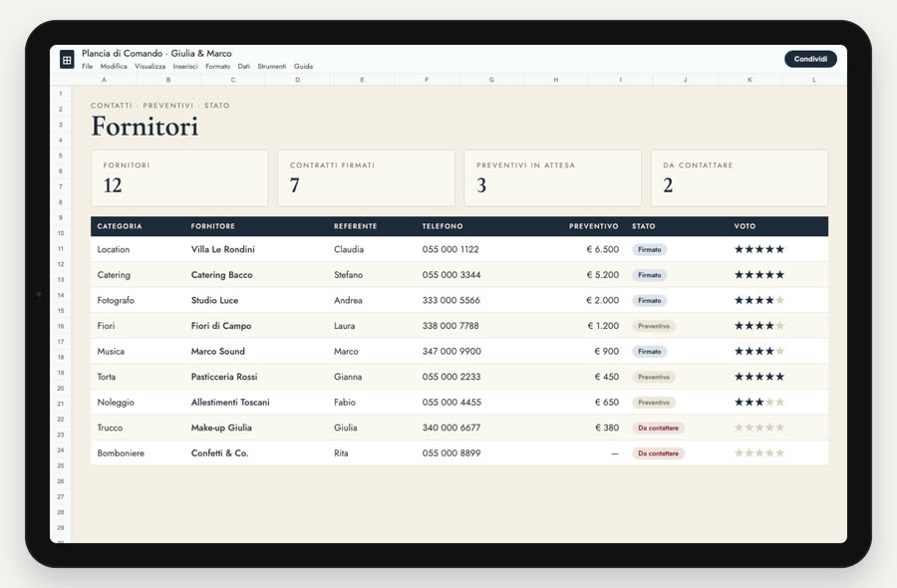The width and height of the screenshot is (897, 588).
Task: Click the star rating for Marco Sound
Action: (759, 351)
